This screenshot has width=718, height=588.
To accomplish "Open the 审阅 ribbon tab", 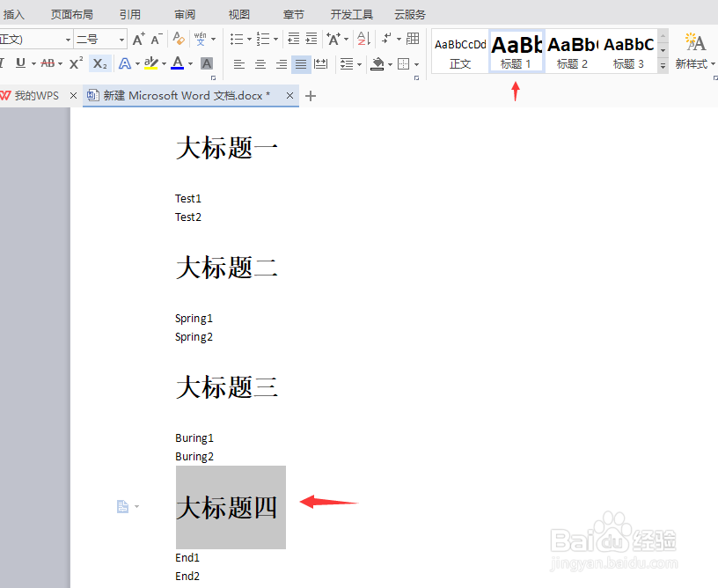I will 185,15.
